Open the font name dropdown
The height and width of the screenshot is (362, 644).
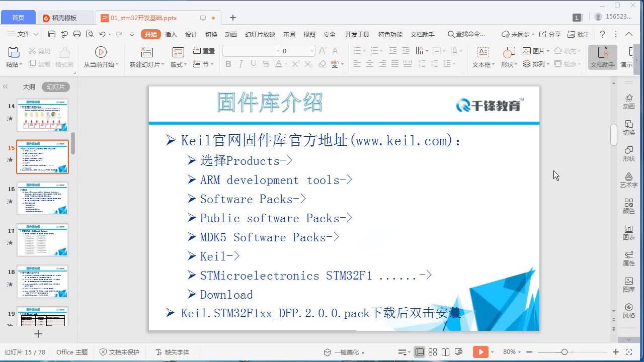click(278, 51)
